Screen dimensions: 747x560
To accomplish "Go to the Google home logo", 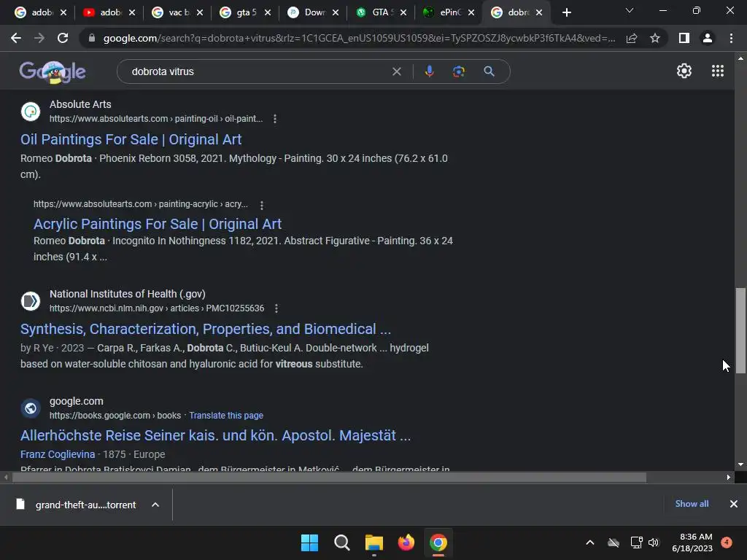I will pos(53,72).
